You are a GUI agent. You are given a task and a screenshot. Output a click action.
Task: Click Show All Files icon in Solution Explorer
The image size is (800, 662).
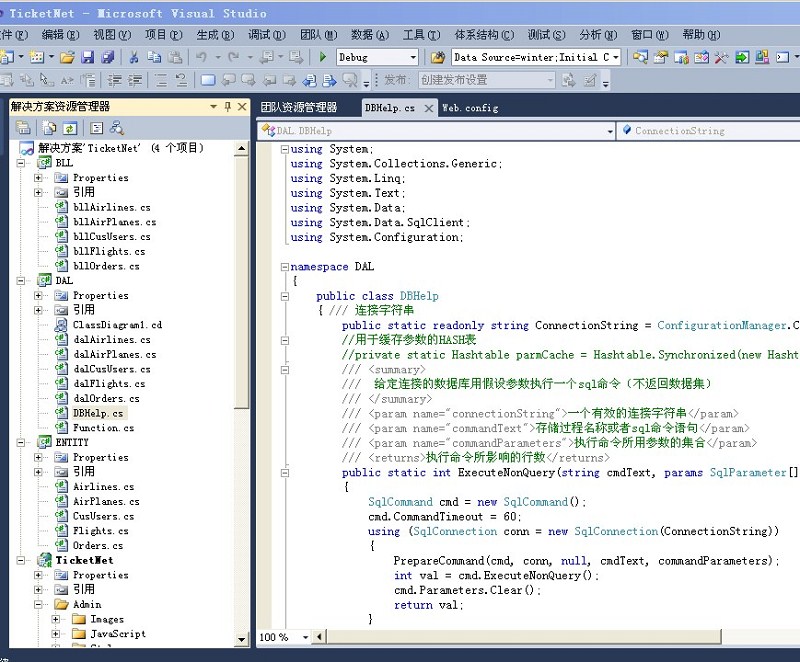point(49,128)
